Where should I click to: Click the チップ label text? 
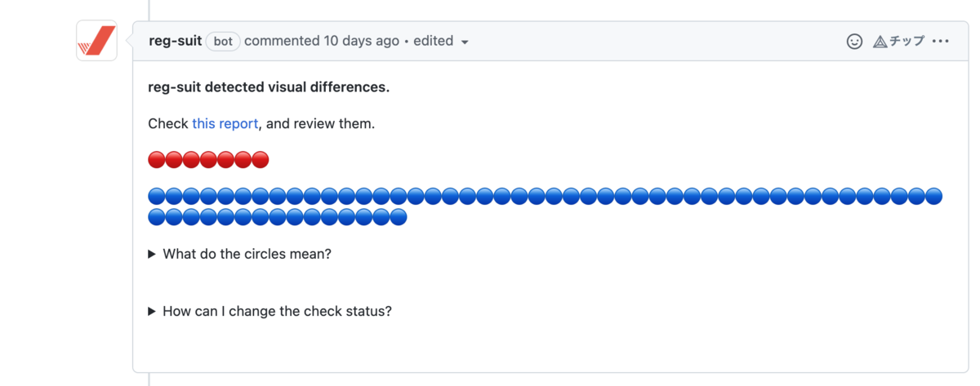pyautogui.click(x=906, y=42)
